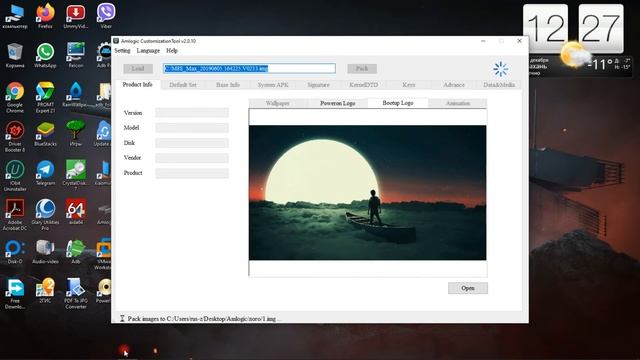Viewport: 640px width, 360px height.
Task: Select the Poweron Logo sub-tab
Action: 338,103
